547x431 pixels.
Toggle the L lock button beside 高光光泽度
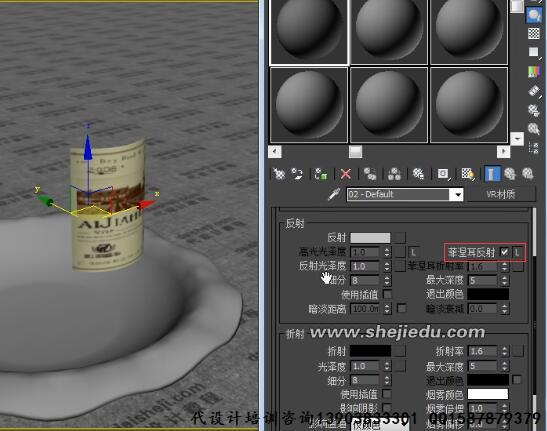413,252
